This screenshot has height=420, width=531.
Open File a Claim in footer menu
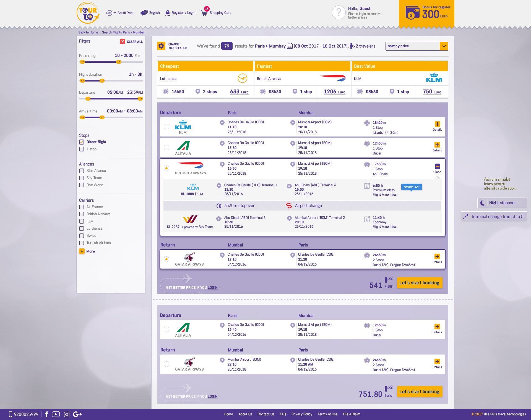pyautogui.click(x=352, y=414)
